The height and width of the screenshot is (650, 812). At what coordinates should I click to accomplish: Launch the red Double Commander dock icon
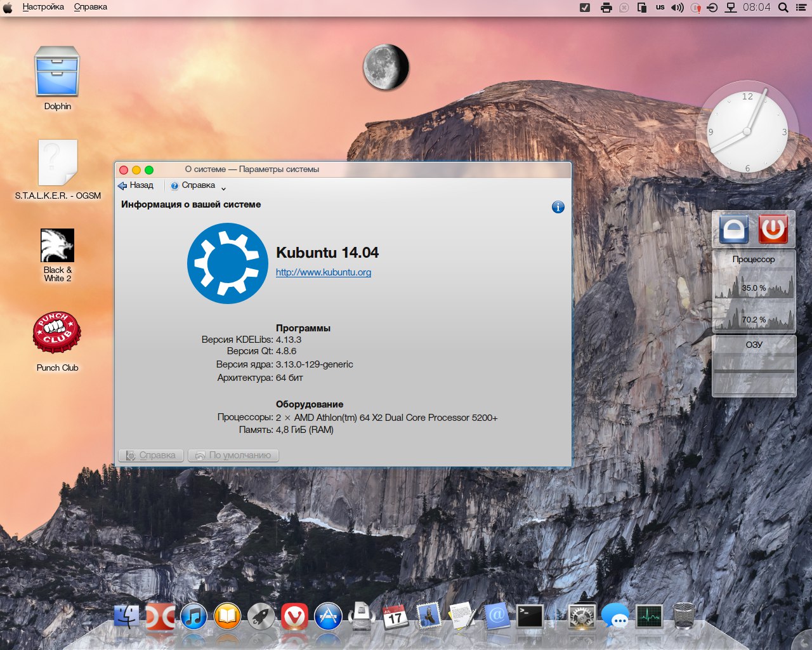160,616
